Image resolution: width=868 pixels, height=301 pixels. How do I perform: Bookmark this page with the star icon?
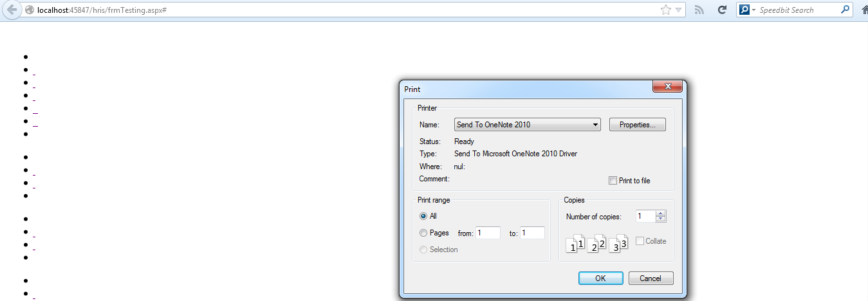coord(666,10)
